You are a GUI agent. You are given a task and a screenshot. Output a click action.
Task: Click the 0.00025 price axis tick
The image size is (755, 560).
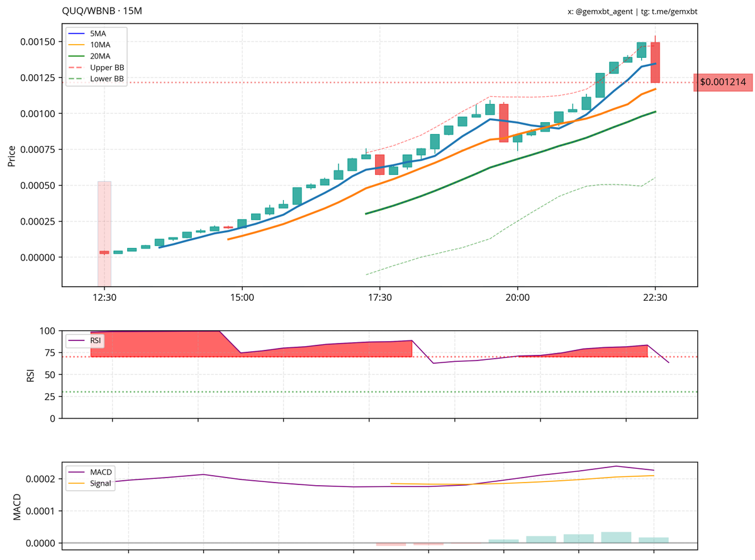click(39, 221)
